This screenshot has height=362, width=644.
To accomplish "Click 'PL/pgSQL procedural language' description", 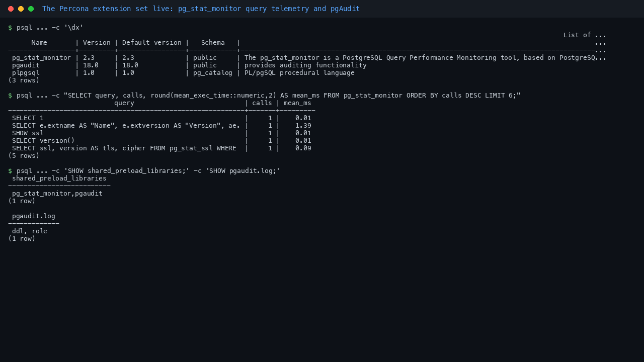I will click(x=299, y=73).
